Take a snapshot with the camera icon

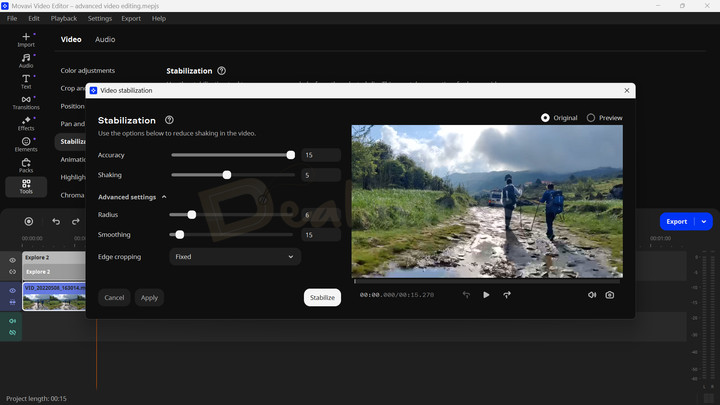609,295
